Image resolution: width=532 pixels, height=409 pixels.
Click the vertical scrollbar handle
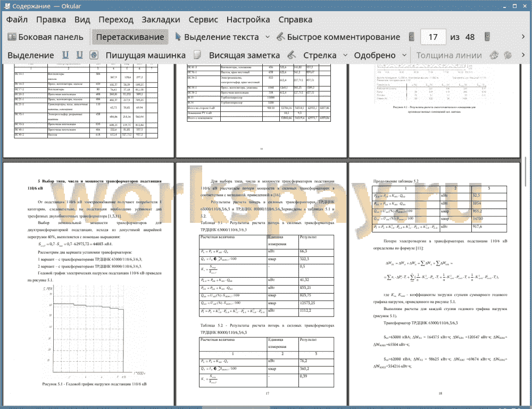pyautogui.click(x=527, y=171)
